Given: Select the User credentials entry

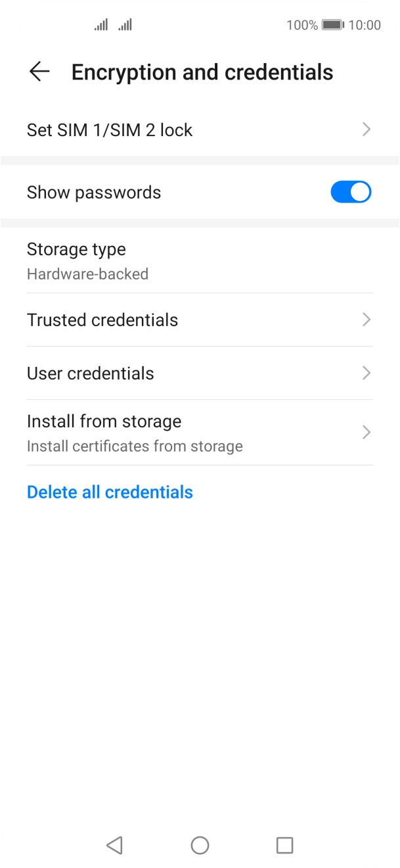Looking at the screenshot, I should coord(91,374).
